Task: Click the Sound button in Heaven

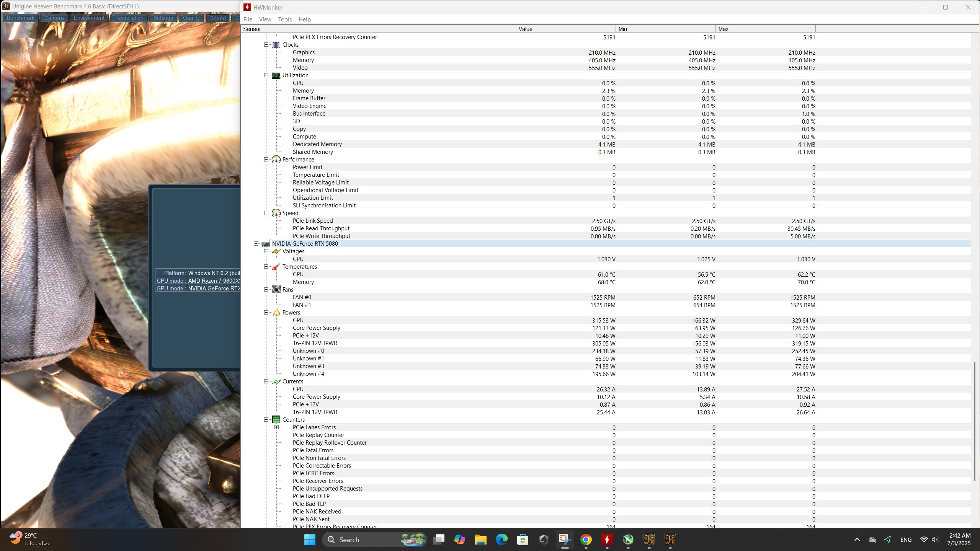Action: (218, 18)
